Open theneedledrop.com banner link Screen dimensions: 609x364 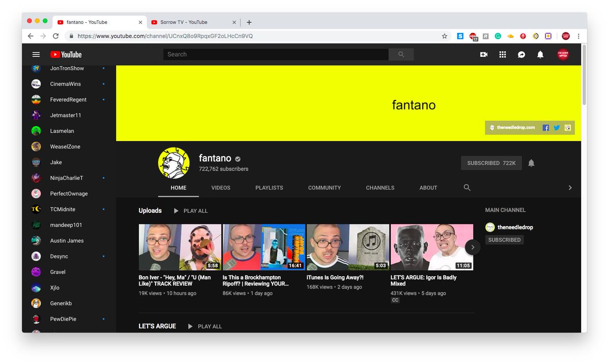click(x=512, y=128)
